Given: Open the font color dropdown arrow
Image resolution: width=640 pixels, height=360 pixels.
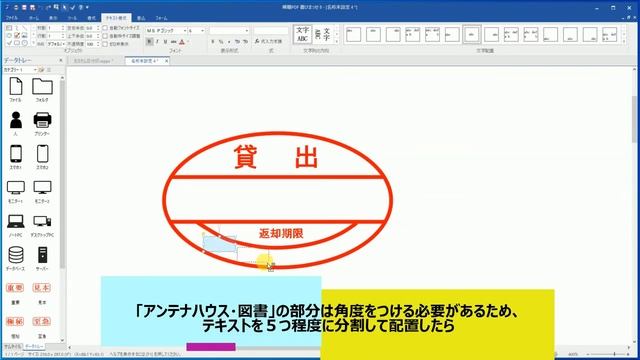Looking at the screenshot, I should 187,42.
